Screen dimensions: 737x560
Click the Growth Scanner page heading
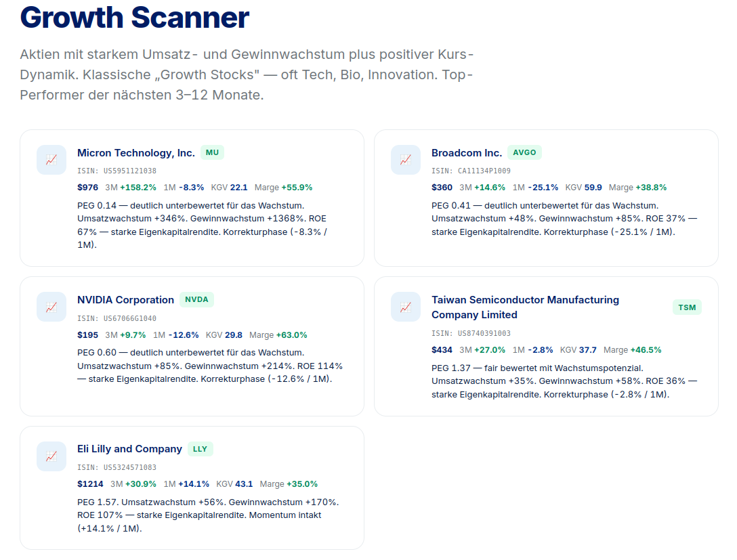pos(134,18)
